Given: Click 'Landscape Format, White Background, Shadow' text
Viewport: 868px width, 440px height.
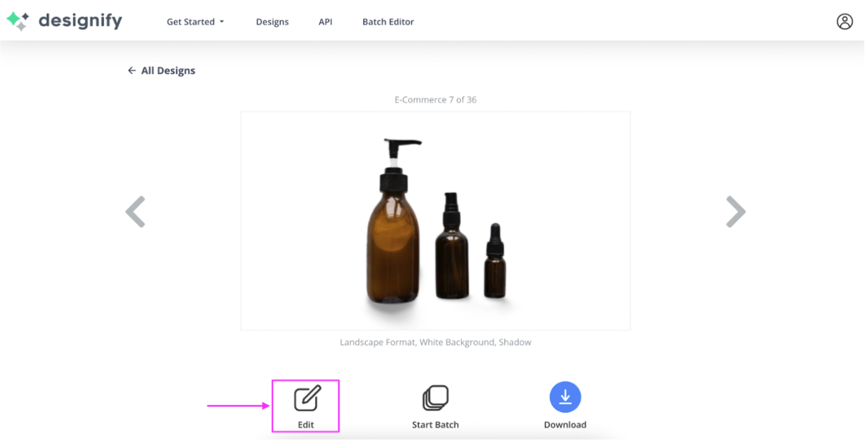Looking at the screenshot, I should pyautogui.click(x=435, y=342).
